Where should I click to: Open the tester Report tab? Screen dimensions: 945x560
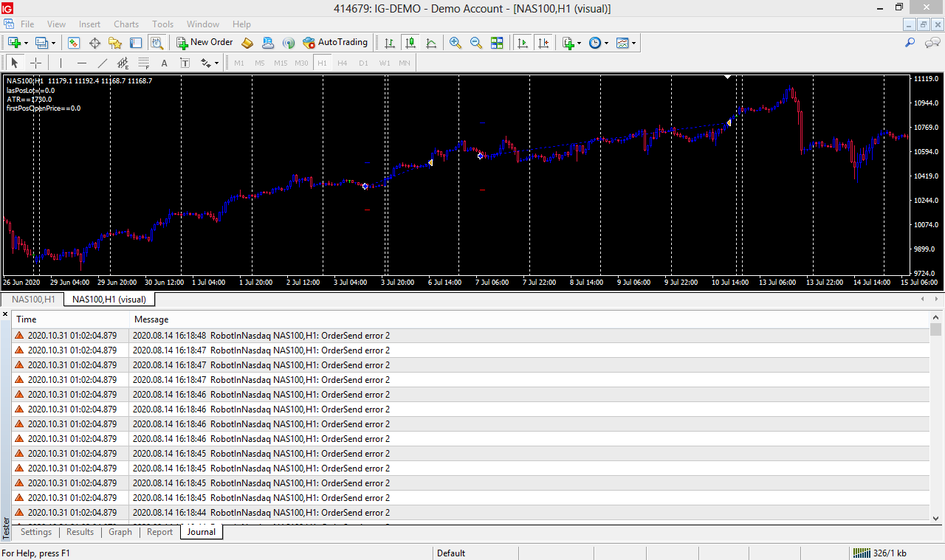pos(159,532)
